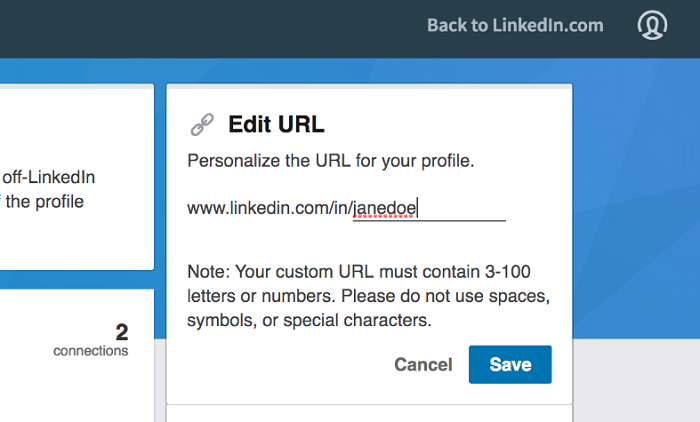The height and width of the screenshot is (422, 700).
Task: Cancel editing the profile URL
Action: (x=423, y=365)
